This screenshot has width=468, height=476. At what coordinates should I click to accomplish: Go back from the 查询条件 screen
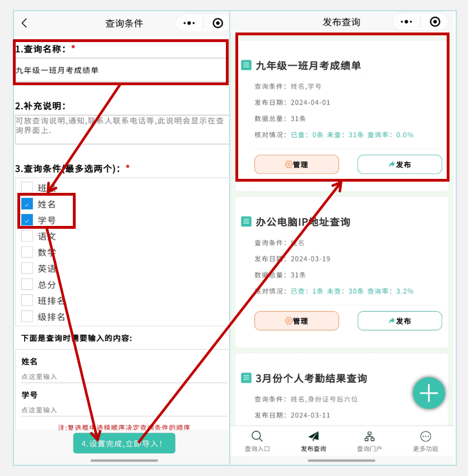(25, 23)
